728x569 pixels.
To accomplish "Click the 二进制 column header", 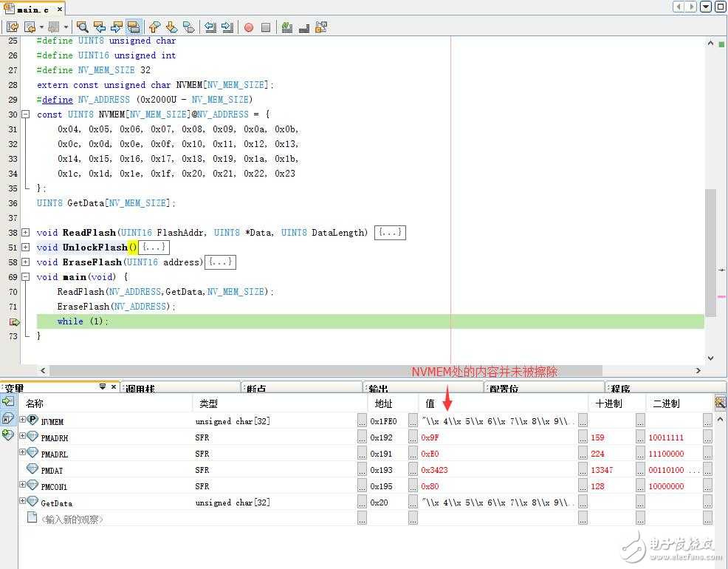I will pyautogui.click(x=679, y=403).
